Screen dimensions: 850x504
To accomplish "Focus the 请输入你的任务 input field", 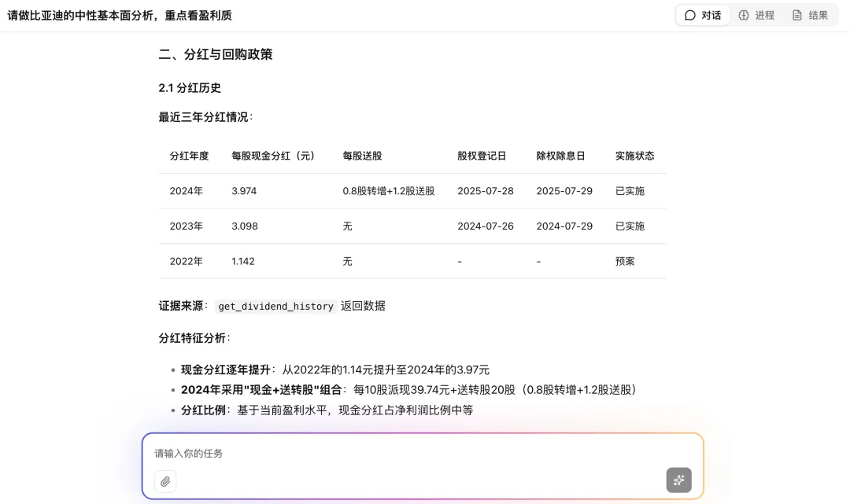I will point(423,453).
